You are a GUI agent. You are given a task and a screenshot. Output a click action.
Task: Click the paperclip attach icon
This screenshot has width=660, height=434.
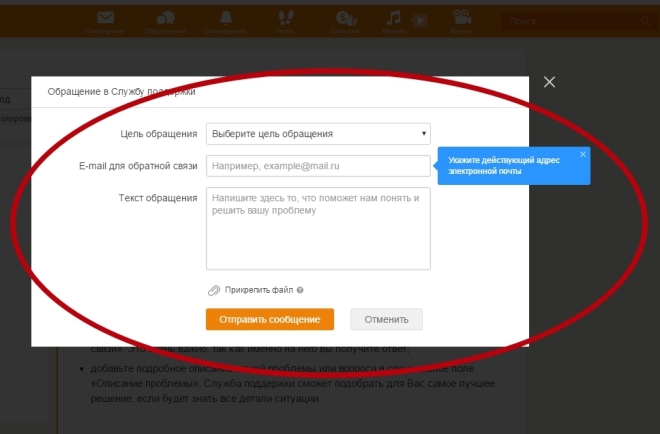214,290
